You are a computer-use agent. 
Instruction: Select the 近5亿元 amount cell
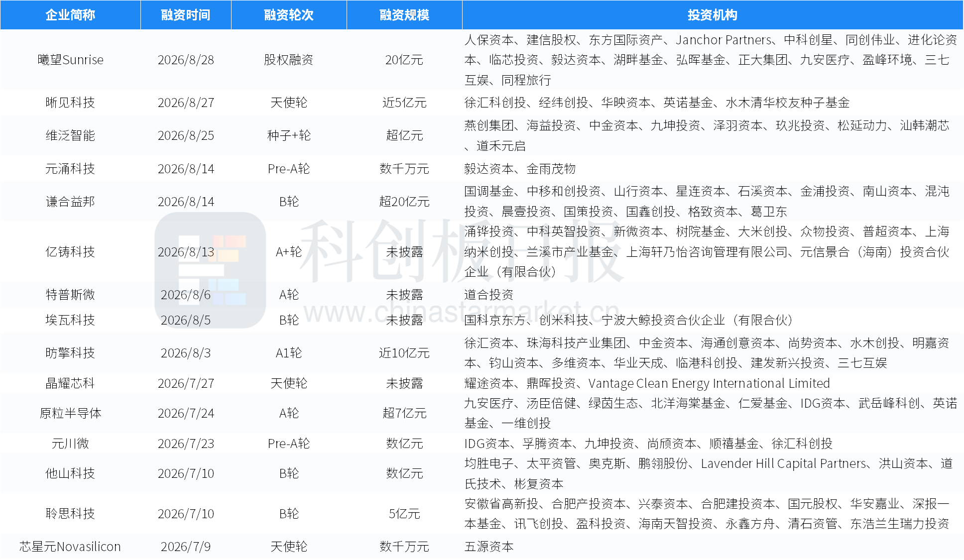click(x=404, y=103)
